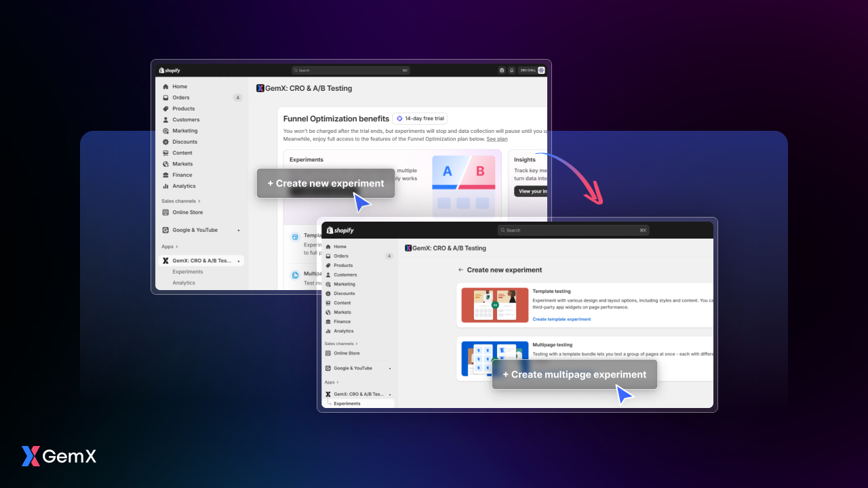The width and height of the screenshot is (868, 488).
Task: Click the See plan link
Action: coord(496,139)
